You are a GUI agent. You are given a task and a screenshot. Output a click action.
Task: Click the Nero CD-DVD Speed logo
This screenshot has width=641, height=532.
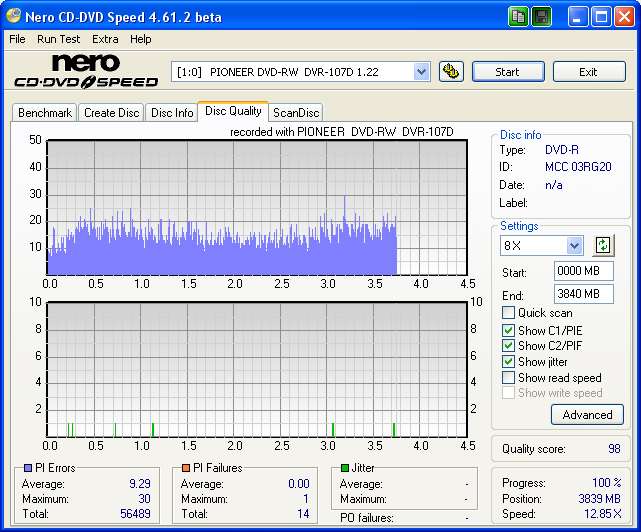click(x=86, y=72)
